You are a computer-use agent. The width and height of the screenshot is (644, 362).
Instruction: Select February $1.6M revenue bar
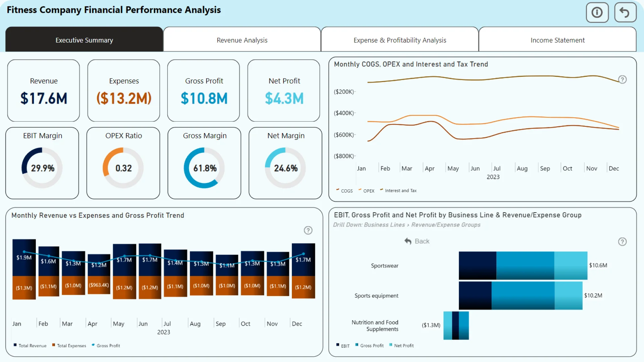(49, 261)
